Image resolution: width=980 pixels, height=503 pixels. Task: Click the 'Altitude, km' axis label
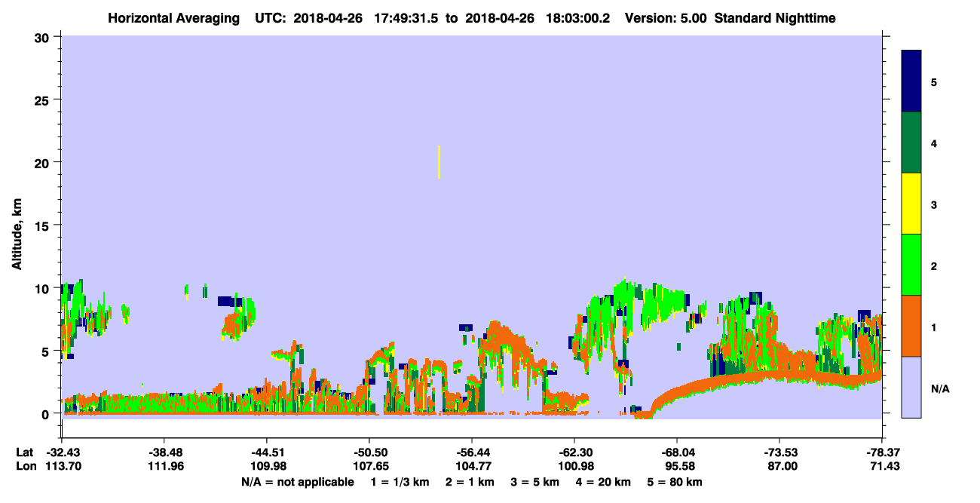[17, 234]
